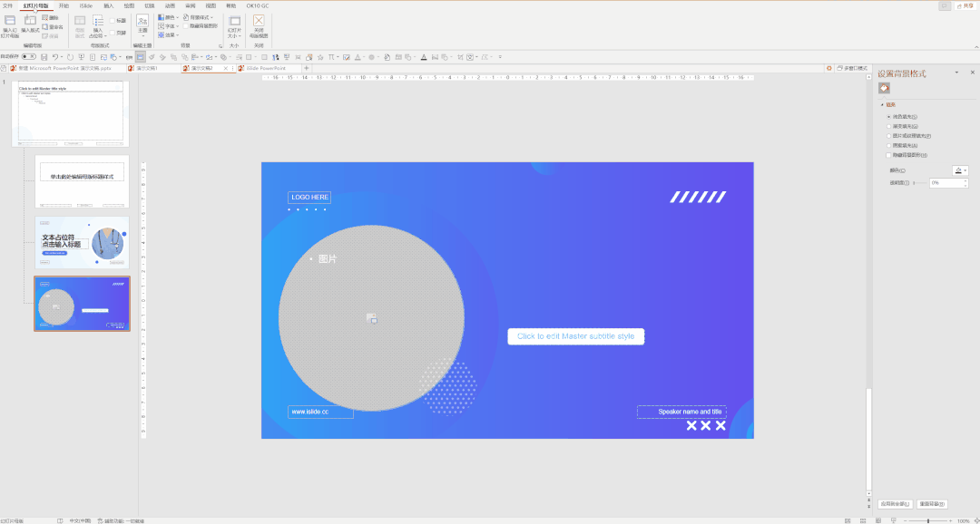Switch to OK10 GC ribbon tab
The height and width of the screenshot is (524, 980).
pos(258,5)
